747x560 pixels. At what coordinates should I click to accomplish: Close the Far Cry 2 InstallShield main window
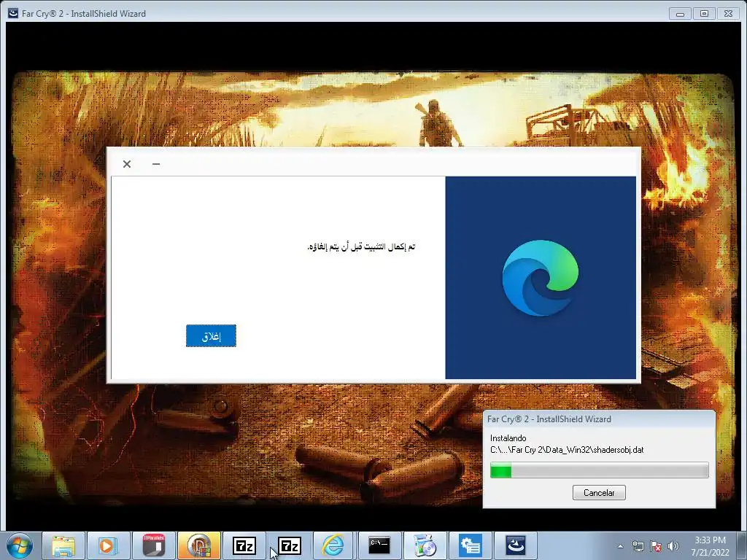729,14
